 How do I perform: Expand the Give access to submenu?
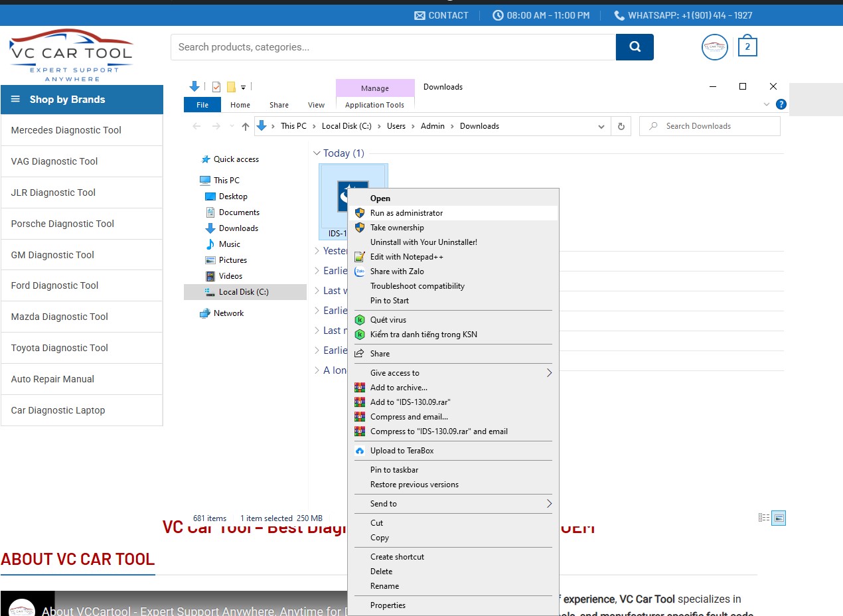(549, 373)
